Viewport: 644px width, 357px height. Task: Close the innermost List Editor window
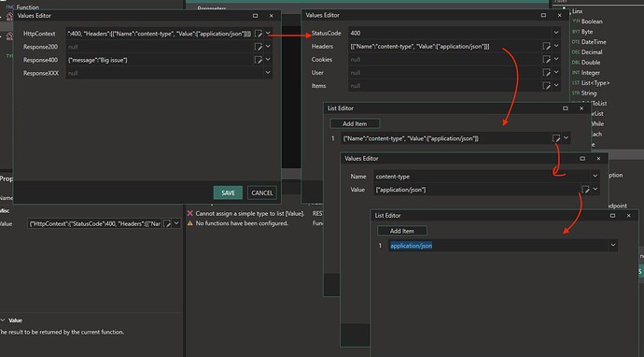click(628, 216)
